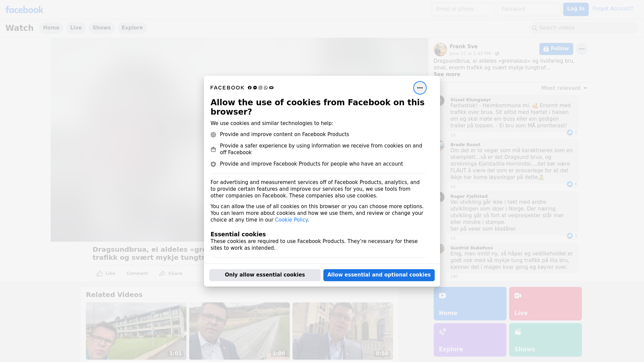Image resolution: width=644 pixels, height=362 pixels.
Task: Click Frank Sve's name link
Action: click(x=464, y=47)
